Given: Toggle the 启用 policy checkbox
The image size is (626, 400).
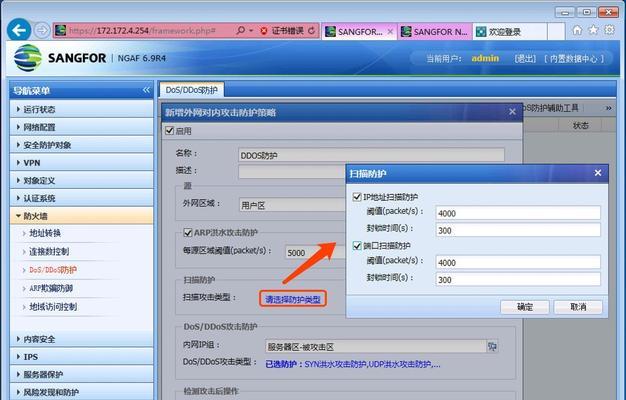Looking at the screenshot, I should [x=169, y=131].
